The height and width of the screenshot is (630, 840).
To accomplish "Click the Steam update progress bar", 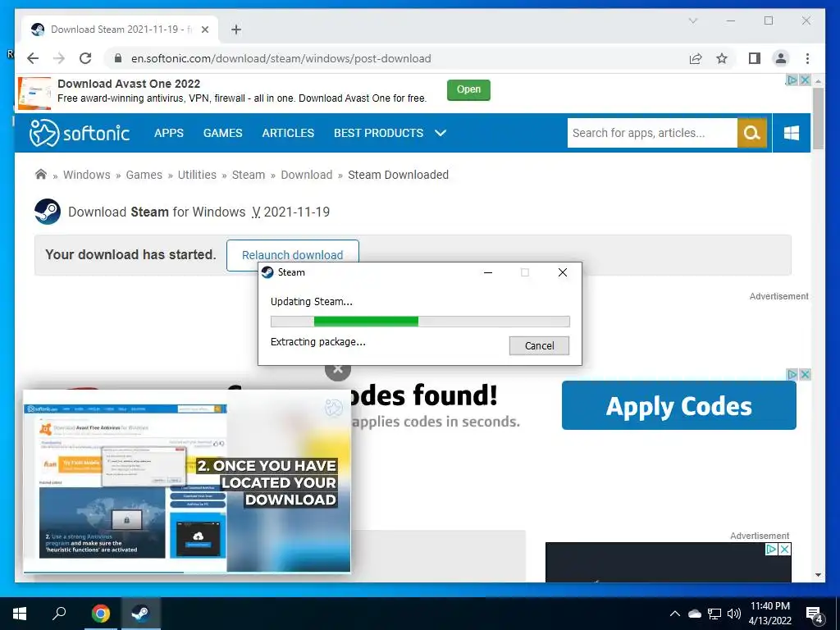I will pos(420,322).
